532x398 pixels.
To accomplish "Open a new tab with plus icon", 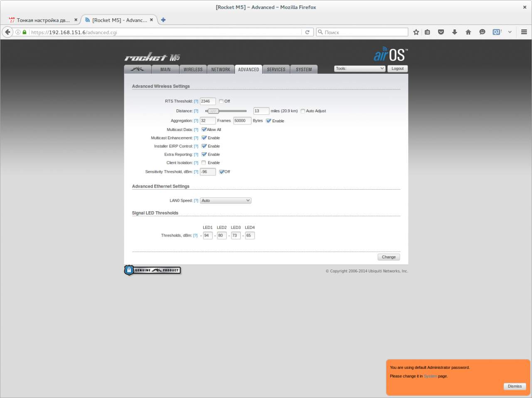I will tap(163, 20).
